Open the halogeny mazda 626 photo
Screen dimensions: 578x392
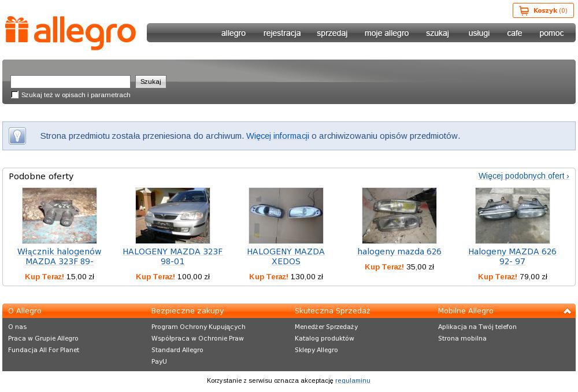tap(399, 215)
